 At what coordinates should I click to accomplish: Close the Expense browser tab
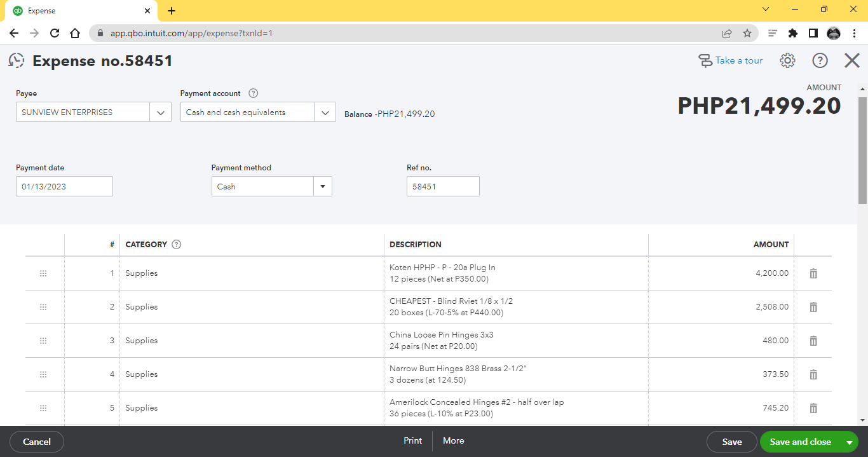[147, 11]
